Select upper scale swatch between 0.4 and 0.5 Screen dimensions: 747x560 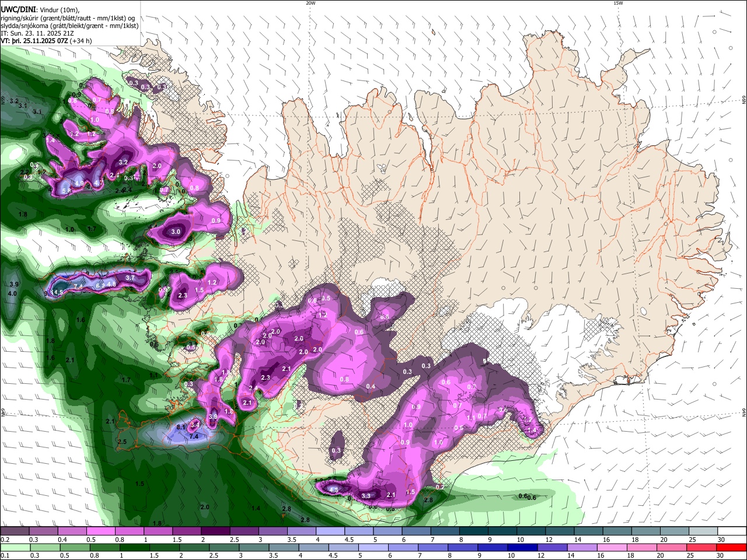point(72,531)
